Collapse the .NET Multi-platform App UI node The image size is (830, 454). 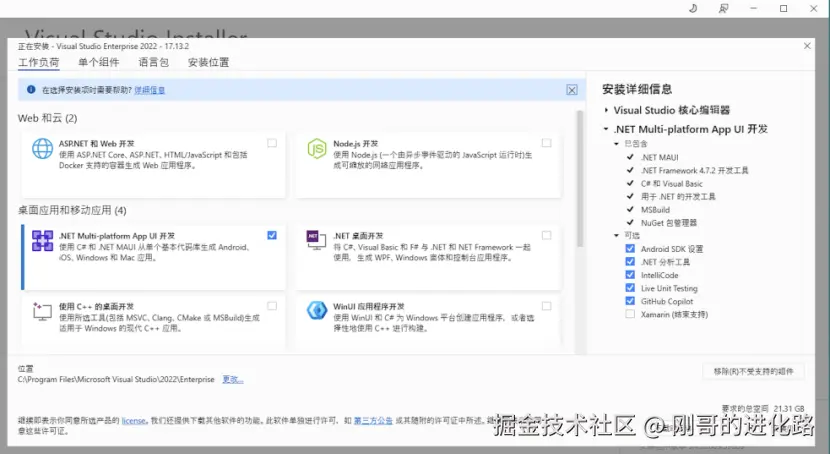(606, 129)
